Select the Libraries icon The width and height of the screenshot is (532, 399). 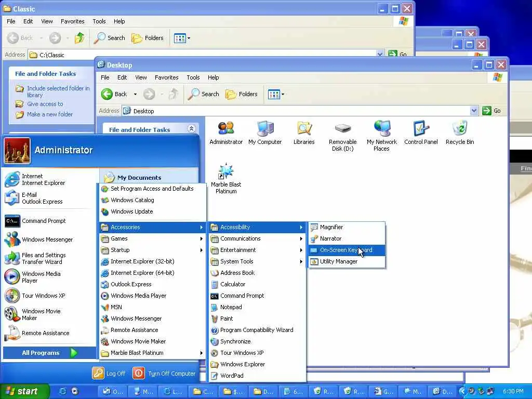[304, 132]
